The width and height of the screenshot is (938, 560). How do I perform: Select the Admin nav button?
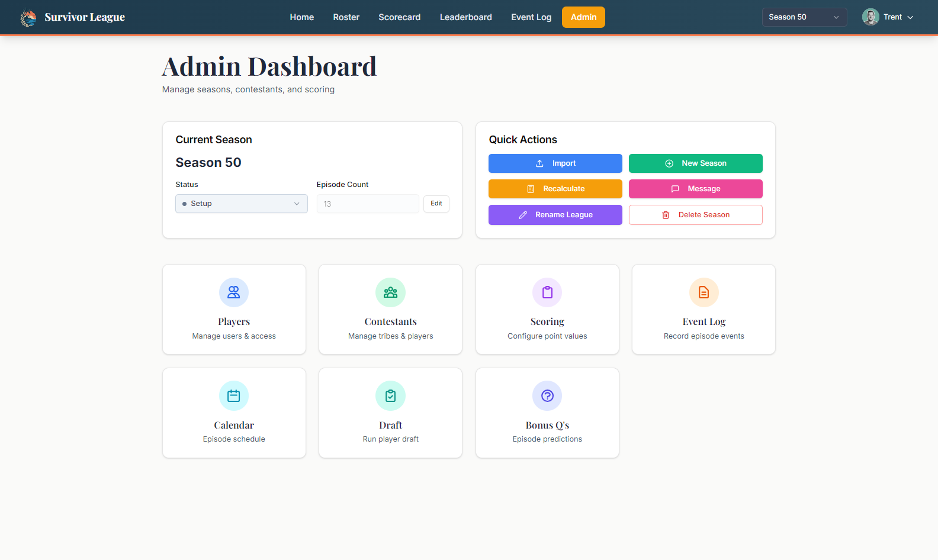584,17
